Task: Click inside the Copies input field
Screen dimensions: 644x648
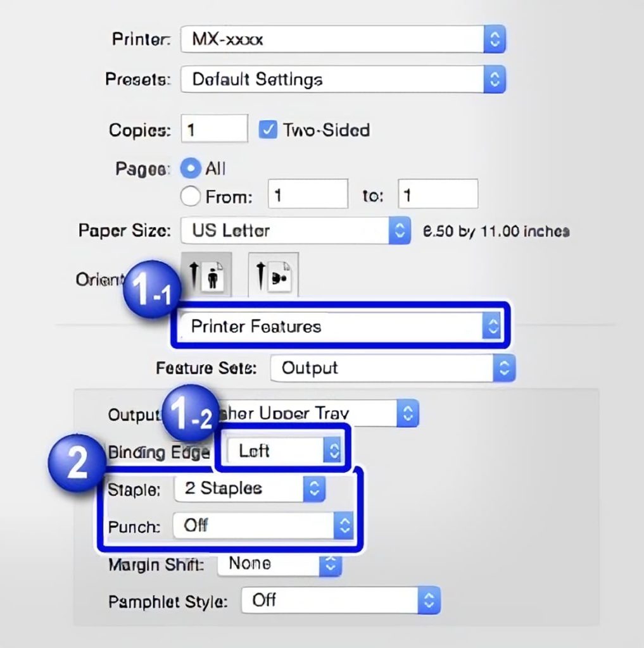Action: click(x=213, y=128)
